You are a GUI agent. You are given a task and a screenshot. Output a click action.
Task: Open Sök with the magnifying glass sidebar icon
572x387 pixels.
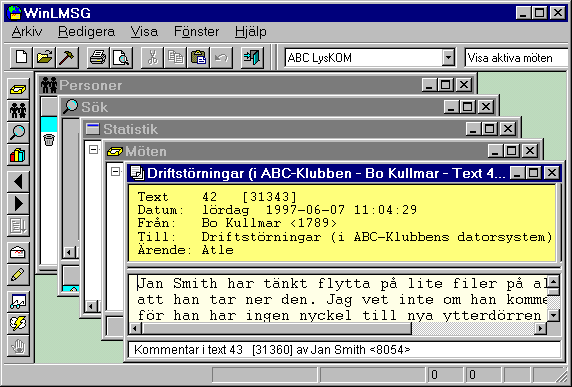[18, 132]
